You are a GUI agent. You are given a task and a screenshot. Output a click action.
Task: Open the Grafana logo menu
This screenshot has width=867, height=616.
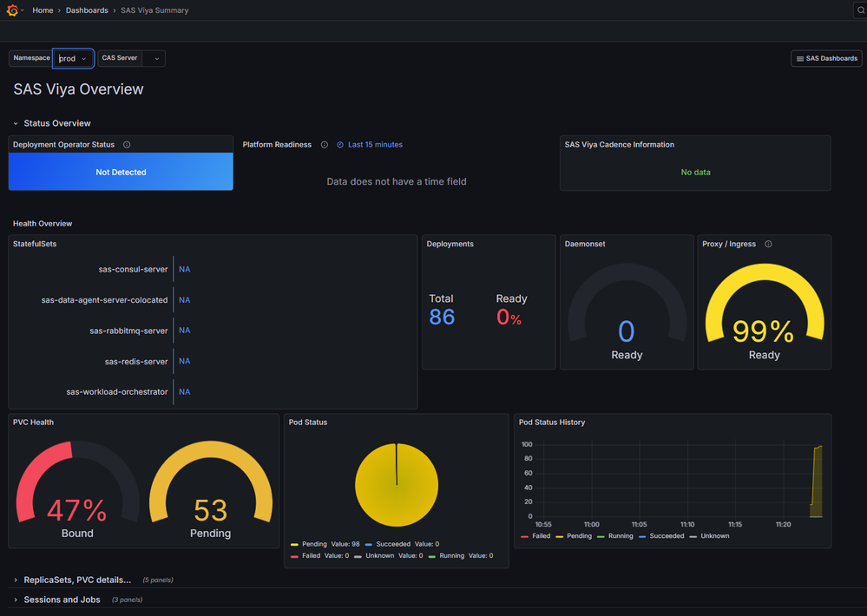coord(12,10)
